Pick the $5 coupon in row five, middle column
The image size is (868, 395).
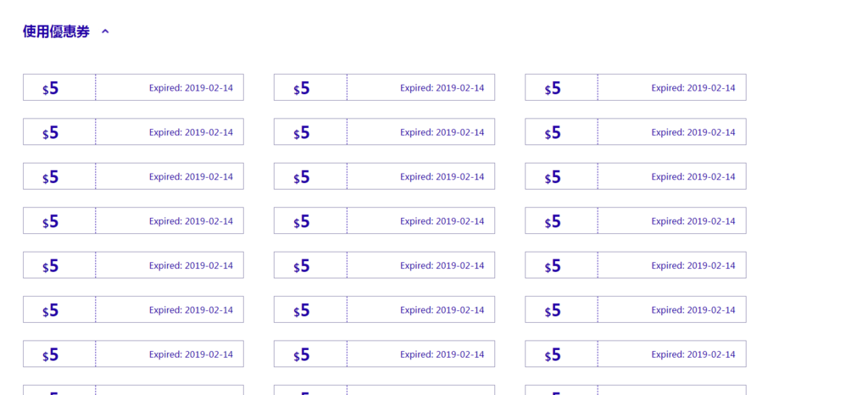click(384, 265)
